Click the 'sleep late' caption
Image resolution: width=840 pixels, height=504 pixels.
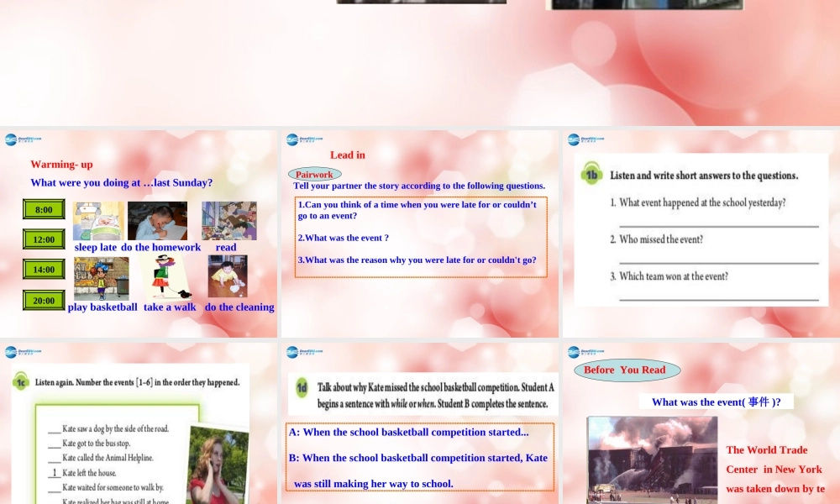click(x=96, y=248)
